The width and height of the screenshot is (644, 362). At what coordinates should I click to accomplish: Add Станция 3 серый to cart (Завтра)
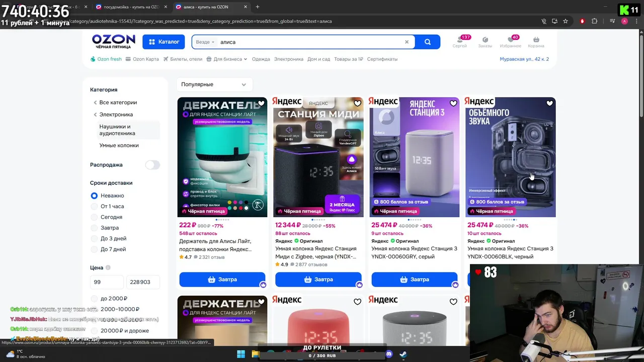(414, 280)
